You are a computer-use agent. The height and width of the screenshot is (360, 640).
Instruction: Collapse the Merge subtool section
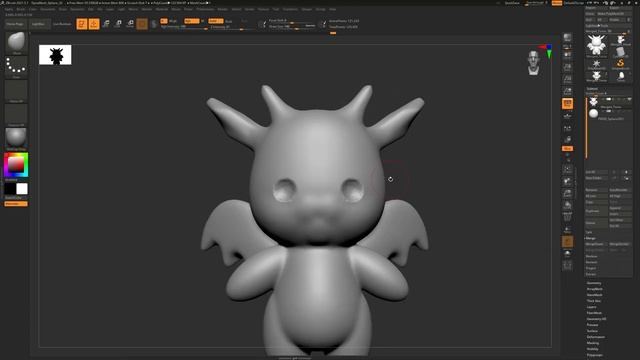(591, 238)
